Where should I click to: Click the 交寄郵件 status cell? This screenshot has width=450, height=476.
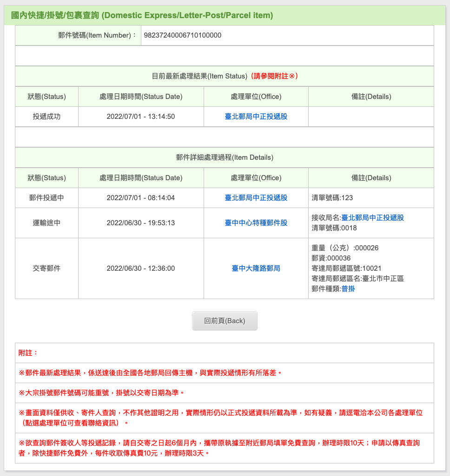46,268
